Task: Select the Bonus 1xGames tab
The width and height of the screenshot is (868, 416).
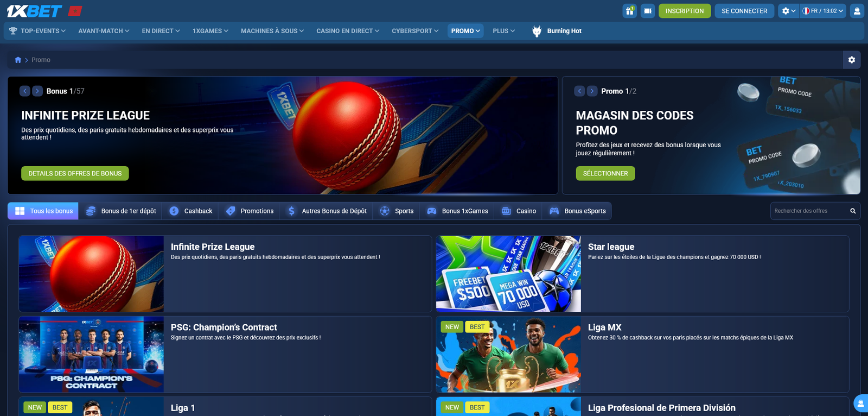Action: point(457,211)
